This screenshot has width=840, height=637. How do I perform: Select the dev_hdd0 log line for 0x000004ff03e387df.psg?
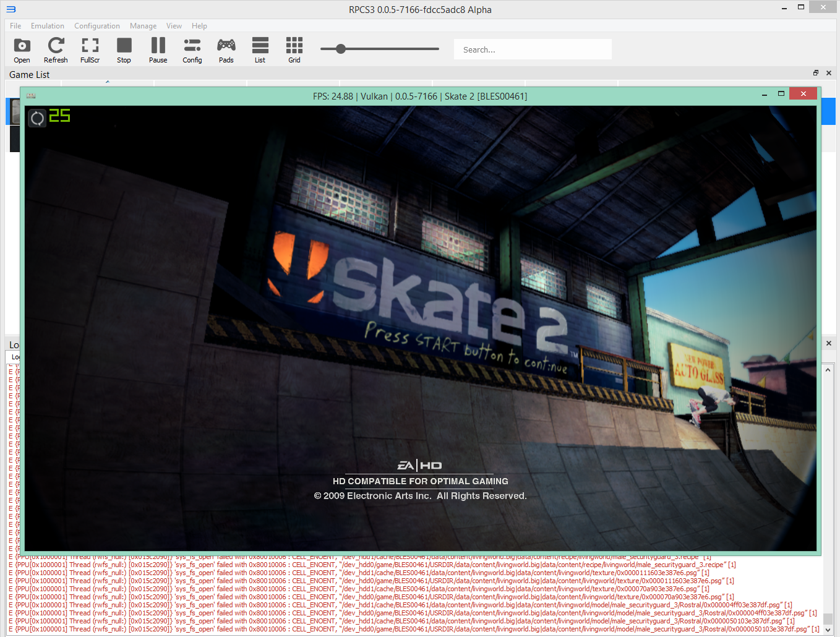pos(413,613)
